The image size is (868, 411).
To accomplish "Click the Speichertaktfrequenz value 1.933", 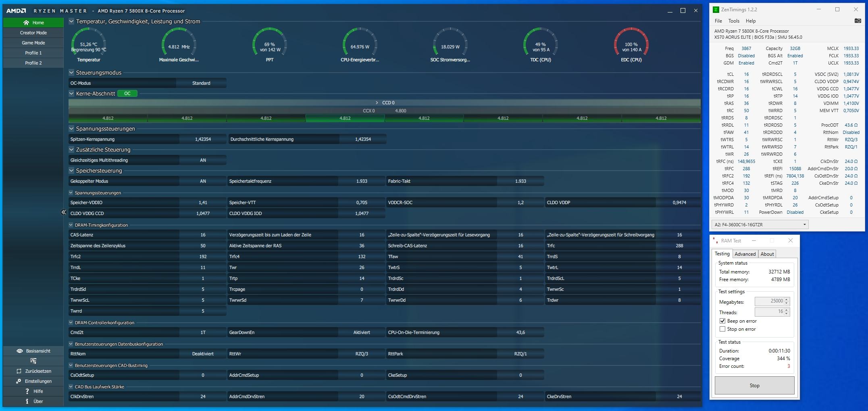I will click(x=362, y=181).
